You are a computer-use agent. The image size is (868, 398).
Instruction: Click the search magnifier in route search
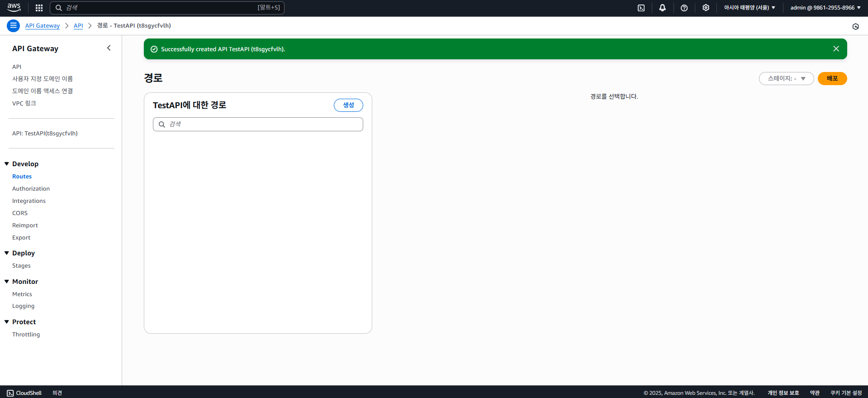(x=161, y=125)
